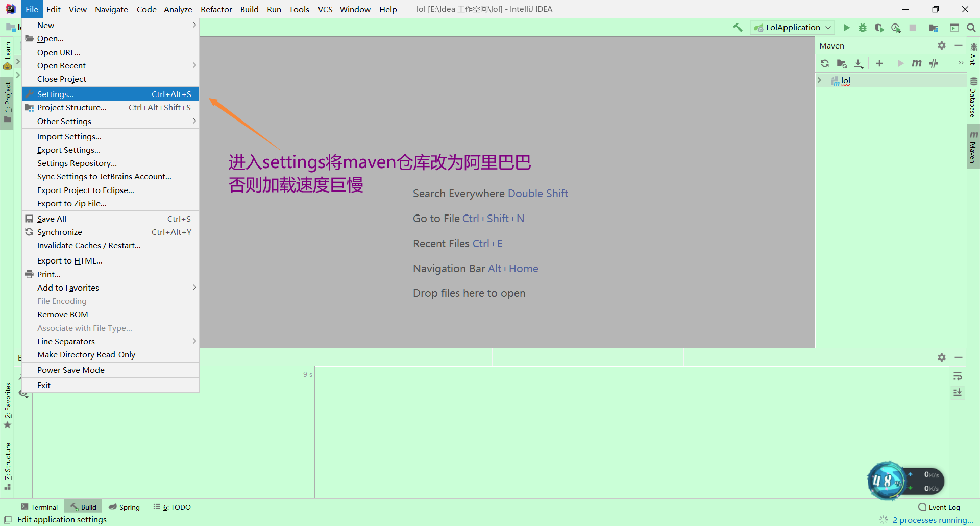Show more Maven toolbar actions chevron
This screenshot has width=980, height=526.
(961, 63)
